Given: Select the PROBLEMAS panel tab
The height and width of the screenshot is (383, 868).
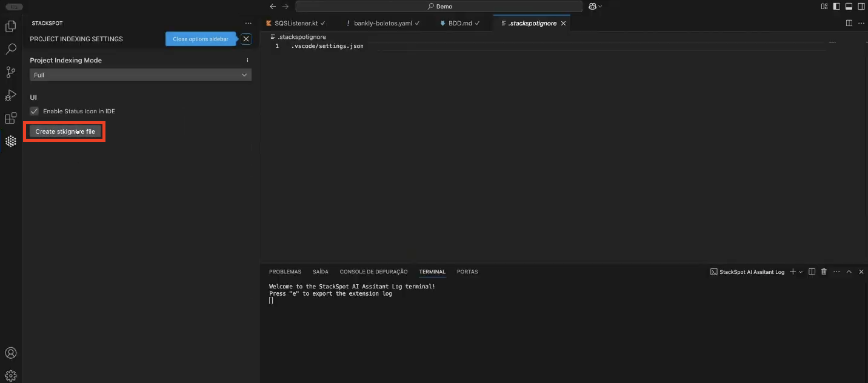Looking at the screenshot, I should click(285, 272).
